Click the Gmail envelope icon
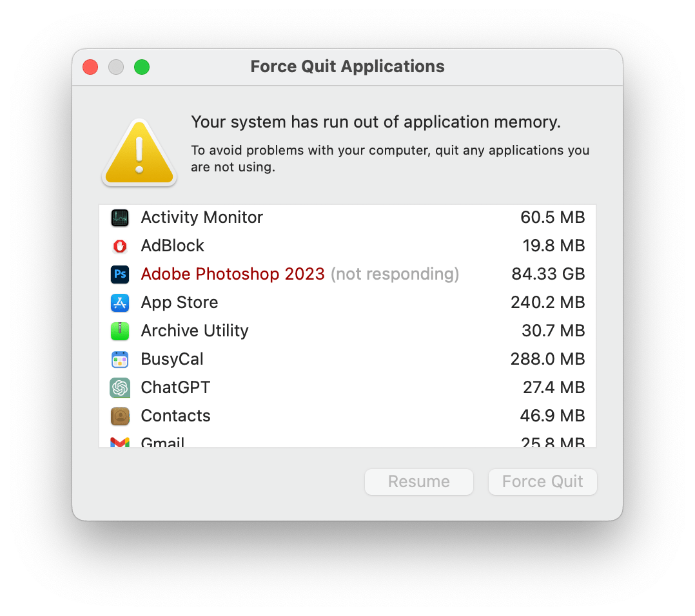Viewport: 695px width, 616px height. (120, 443)
